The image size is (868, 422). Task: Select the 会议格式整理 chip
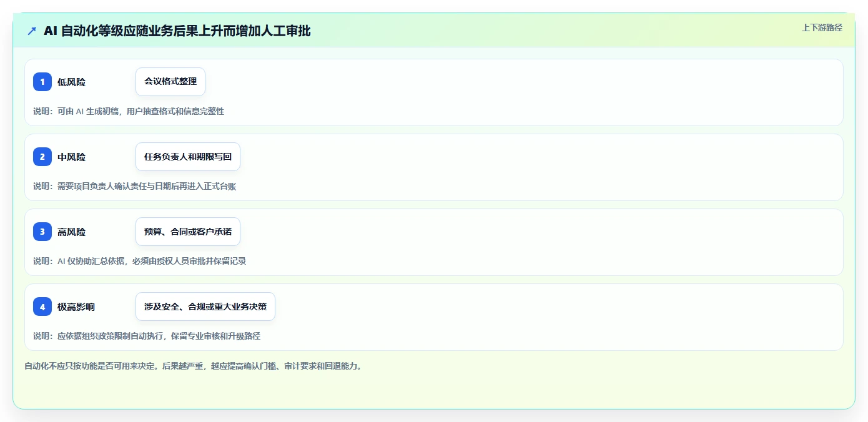point(170,82)
